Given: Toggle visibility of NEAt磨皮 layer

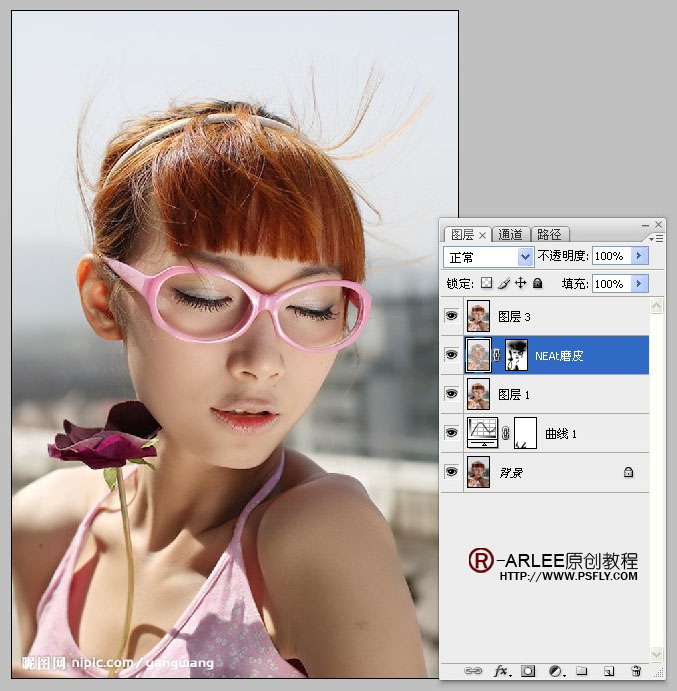Looking at the screenshot, I should (451, 354).
